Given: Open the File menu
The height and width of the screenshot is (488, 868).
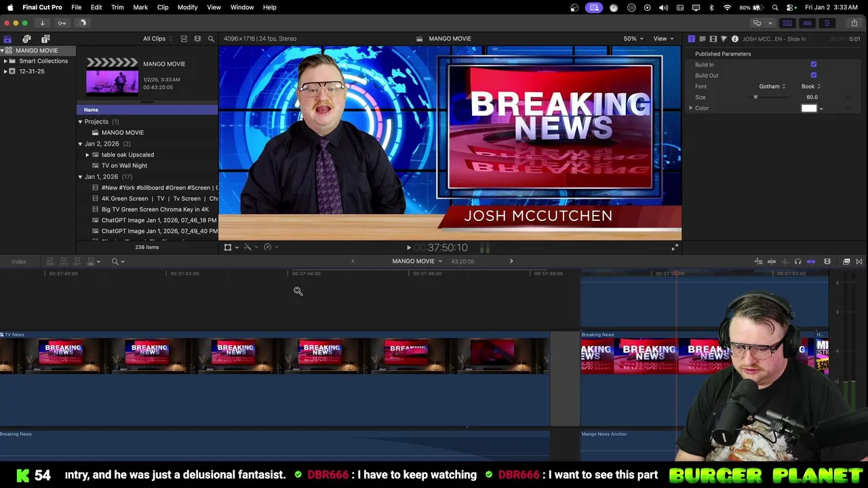Looking at the screenshot, I should [77, 7].
